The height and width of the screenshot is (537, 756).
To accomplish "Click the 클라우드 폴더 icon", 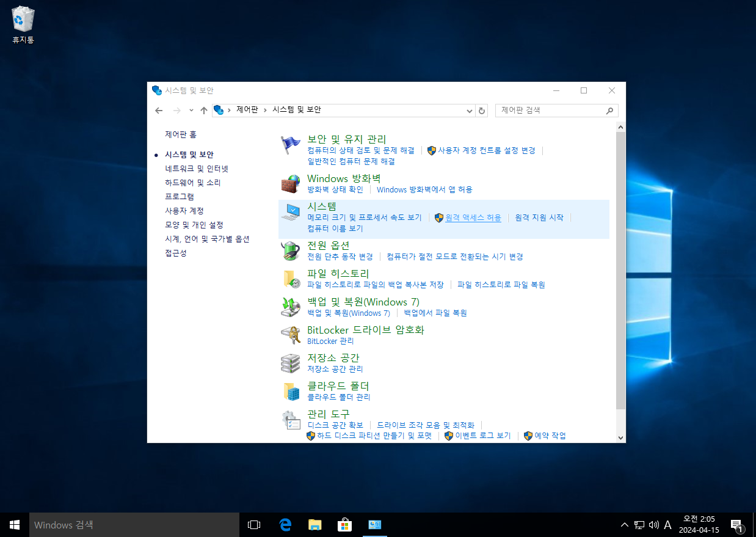I will coord(290,391).
